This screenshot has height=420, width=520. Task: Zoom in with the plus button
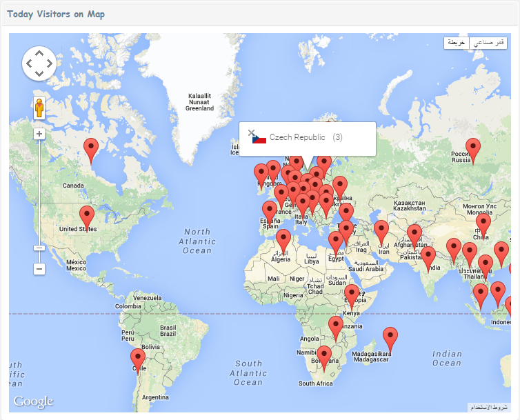click(39, 134)
